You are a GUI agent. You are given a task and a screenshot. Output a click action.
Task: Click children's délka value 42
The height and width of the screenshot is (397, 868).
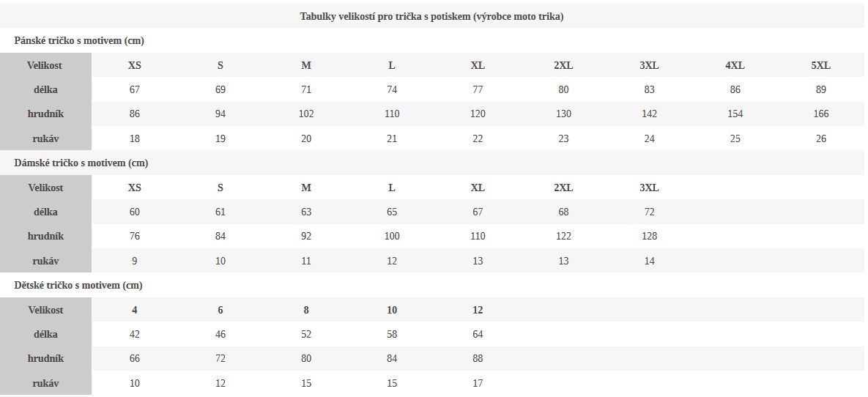[135, 335]
